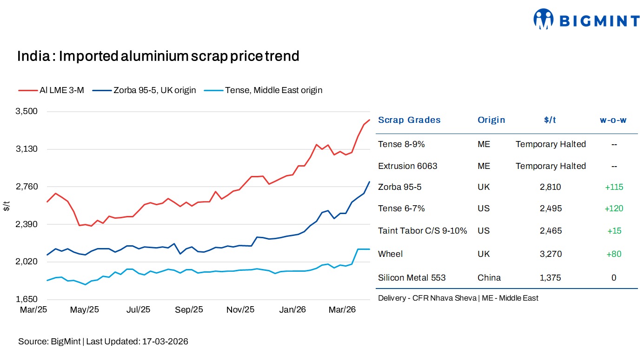Screen dimensions: 644x356
Task: Click the chart title text
Action: tap(158, 56)
